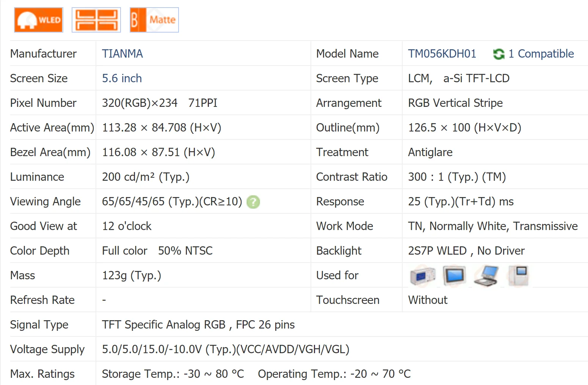Click the Matte surface badge icon
Viewport: 588px width, 385px height.
(154, 20)
